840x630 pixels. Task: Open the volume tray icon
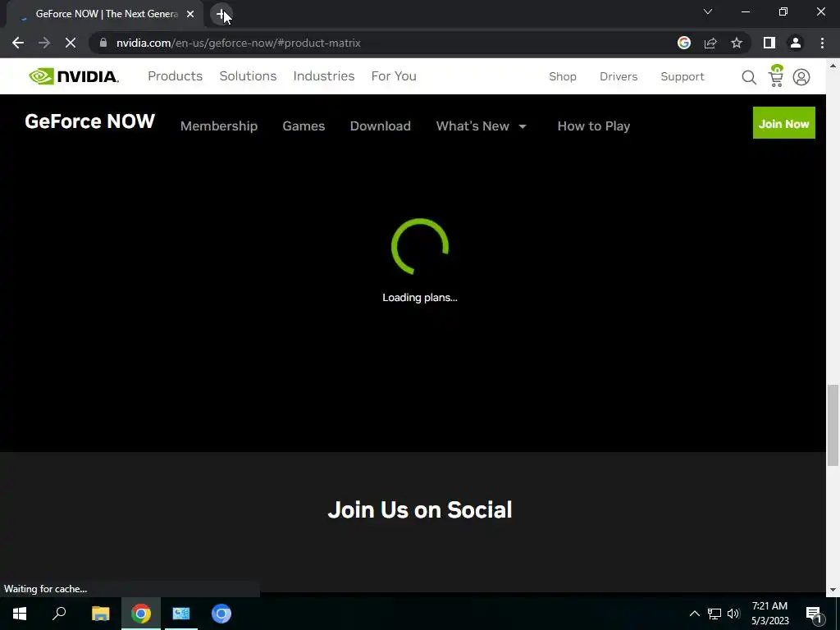[733, 614]
